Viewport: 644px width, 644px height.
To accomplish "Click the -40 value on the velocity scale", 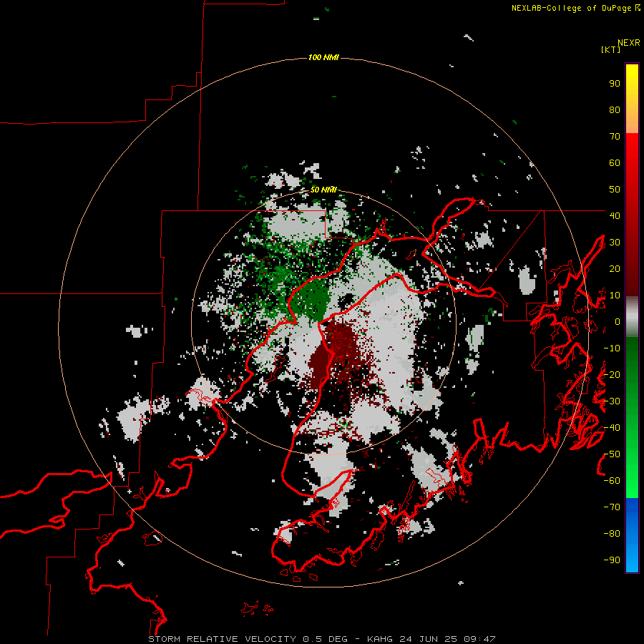I will (612, 428).
